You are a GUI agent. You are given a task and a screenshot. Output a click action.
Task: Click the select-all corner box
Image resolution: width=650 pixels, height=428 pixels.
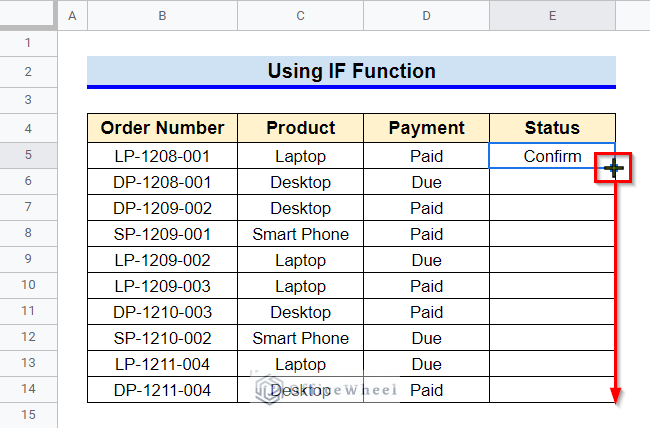click(27, 13)
